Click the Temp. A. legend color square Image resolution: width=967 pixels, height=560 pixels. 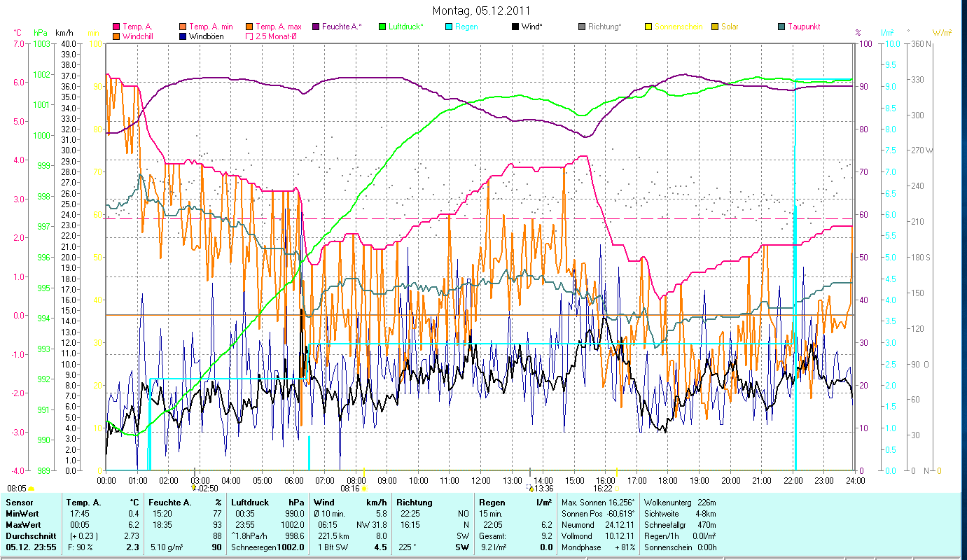tap(116, 27)
